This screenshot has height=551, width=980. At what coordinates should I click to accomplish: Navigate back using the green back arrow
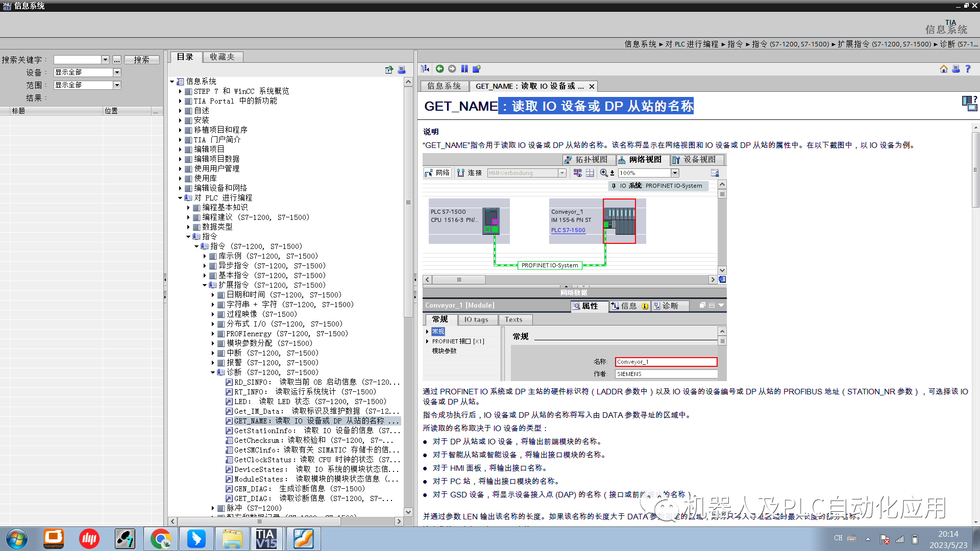click(440, 68)
